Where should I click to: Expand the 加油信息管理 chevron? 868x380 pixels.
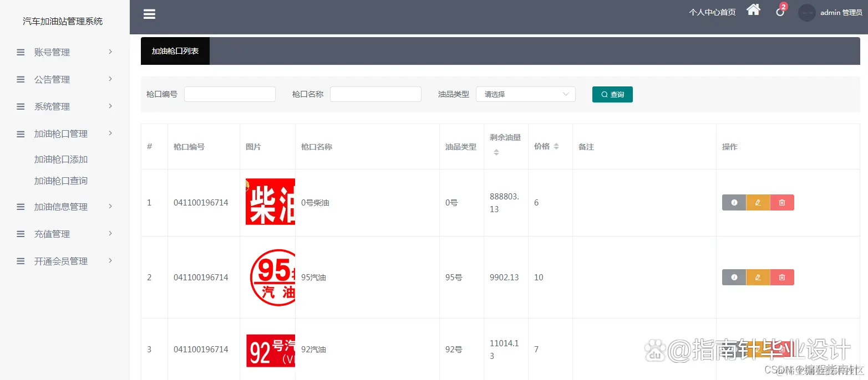tap(110, 206)
